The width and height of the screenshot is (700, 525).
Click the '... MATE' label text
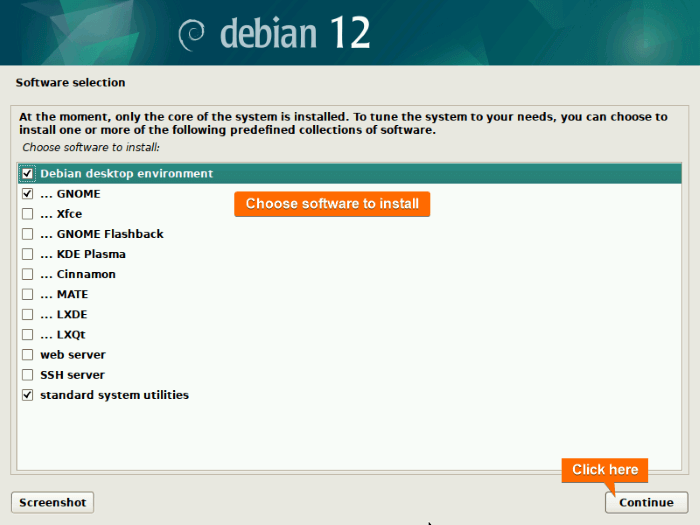tap(64, 294)
